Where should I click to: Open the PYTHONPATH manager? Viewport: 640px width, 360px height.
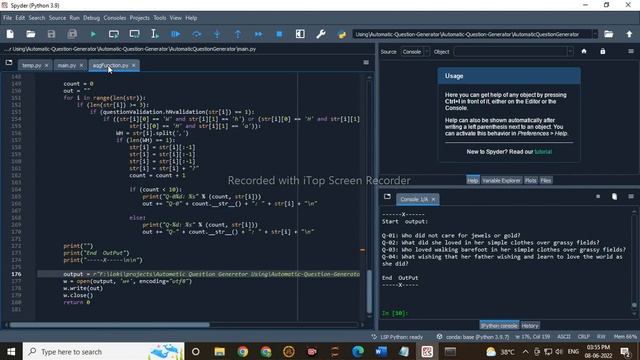click(342, 34)
